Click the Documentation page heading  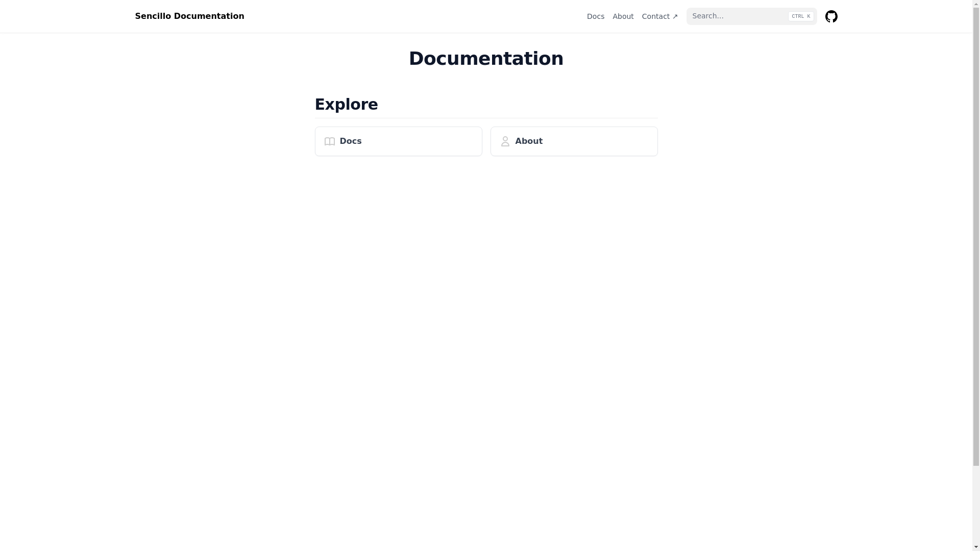coord(486,59)
